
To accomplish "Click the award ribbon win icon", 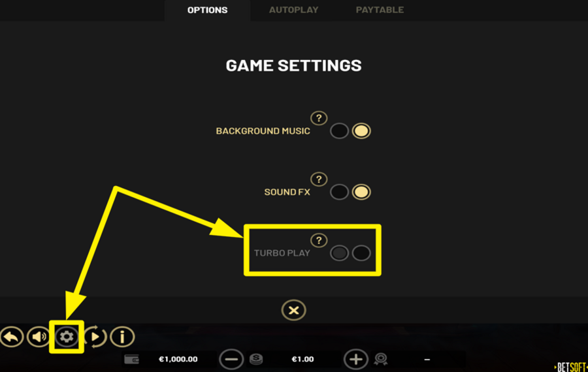I will click(x=381, y=359).
